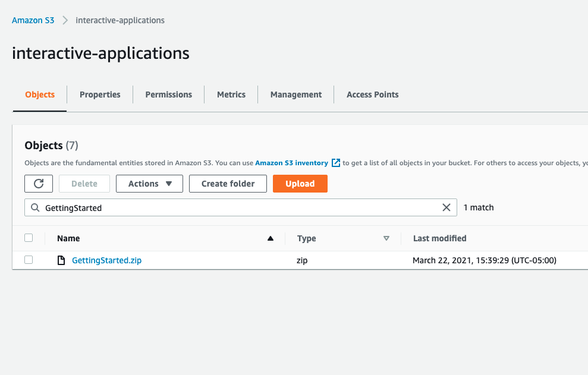Click the Type column header
Image resolution: width=588 pixels, height=375 pixels.
coord(306,238)
